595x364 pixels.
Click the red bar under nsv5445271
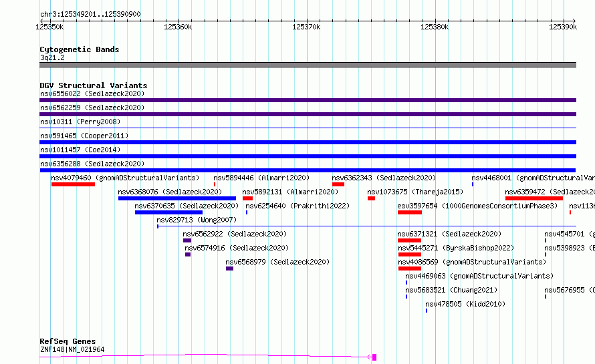409,254
